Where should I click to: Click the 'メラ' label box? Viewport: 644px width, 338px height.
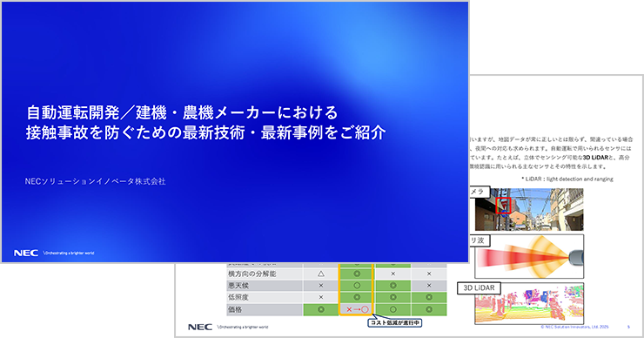(480, 192)
